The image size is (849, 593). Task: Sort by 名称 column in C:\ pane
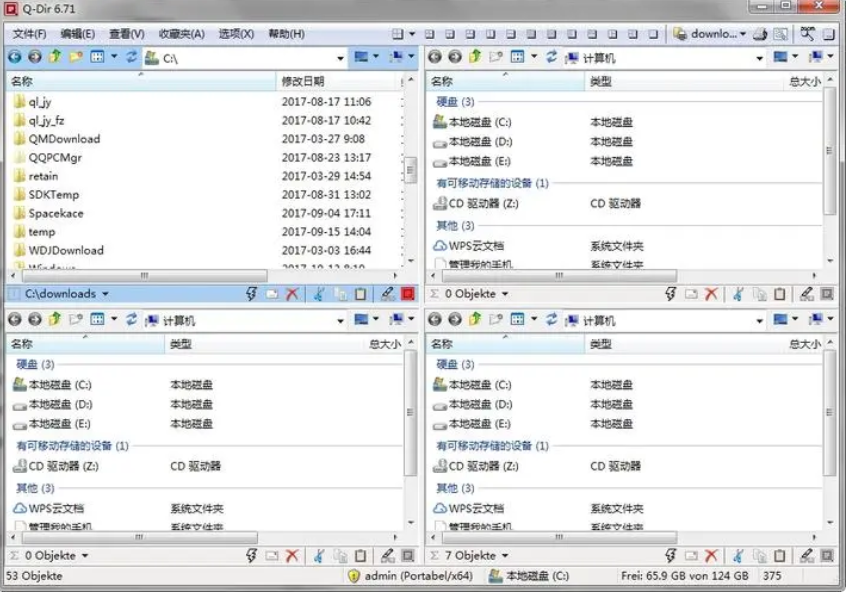pyautogui.click(x=141, y=81)
